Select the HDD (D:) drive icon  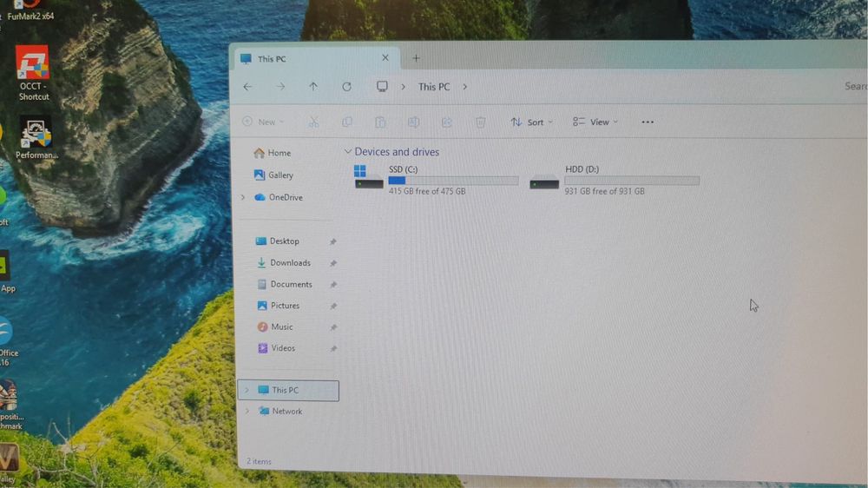pyautogui.click(x=544, y=181)
